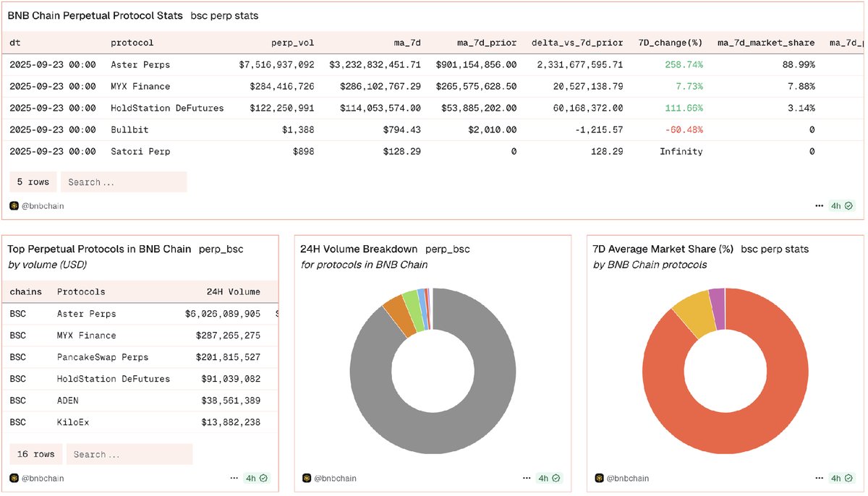This screenshot has width=868, height=496.
Task: Select $287,265,275 volume cell
Action: (228, 335)
